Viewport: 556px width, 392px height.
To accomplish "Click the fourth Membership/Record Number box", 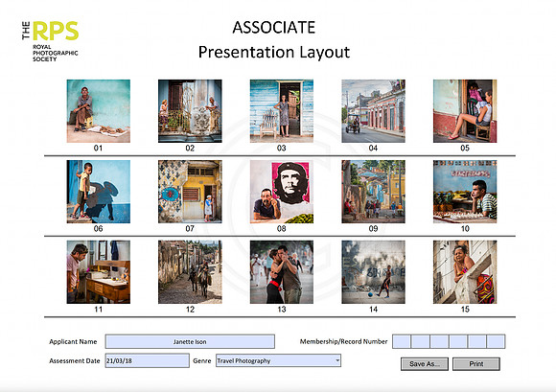I will coord(458,341).
